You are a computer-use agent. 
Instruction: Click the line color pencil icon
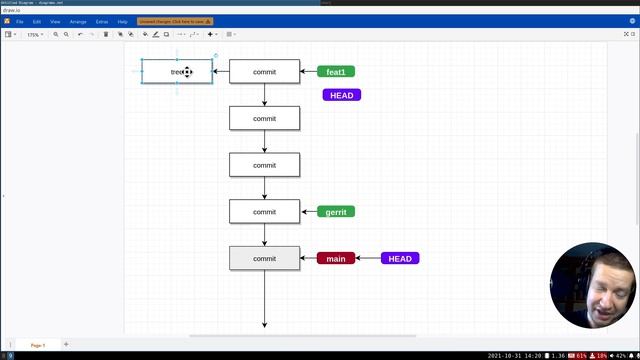click(x=156, y=35)
